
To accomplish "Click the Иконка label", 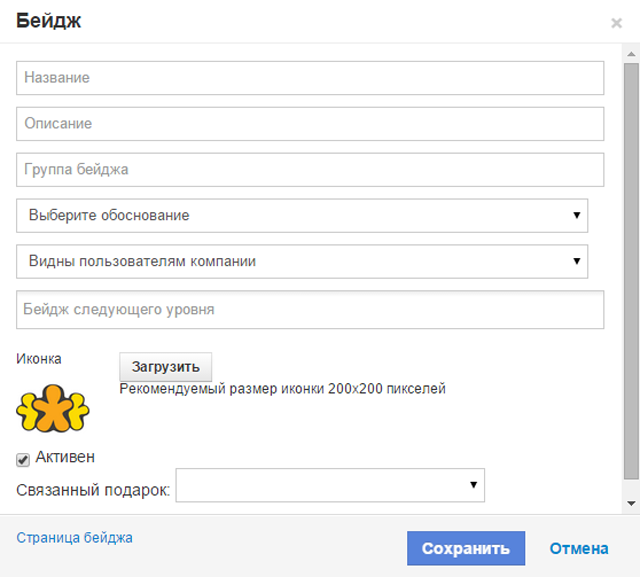I will point(39,359).
